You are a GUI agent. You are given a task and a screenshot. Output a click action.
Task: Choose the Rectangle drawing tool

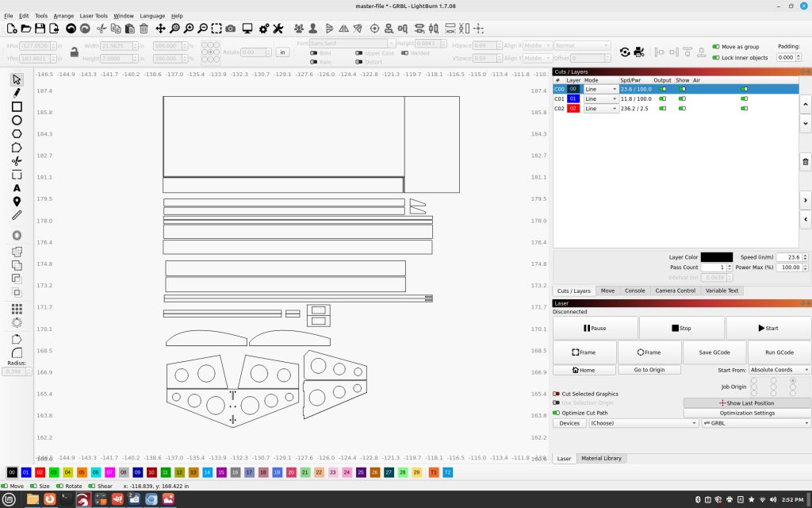pyautogui.click(x=17, y=106)
